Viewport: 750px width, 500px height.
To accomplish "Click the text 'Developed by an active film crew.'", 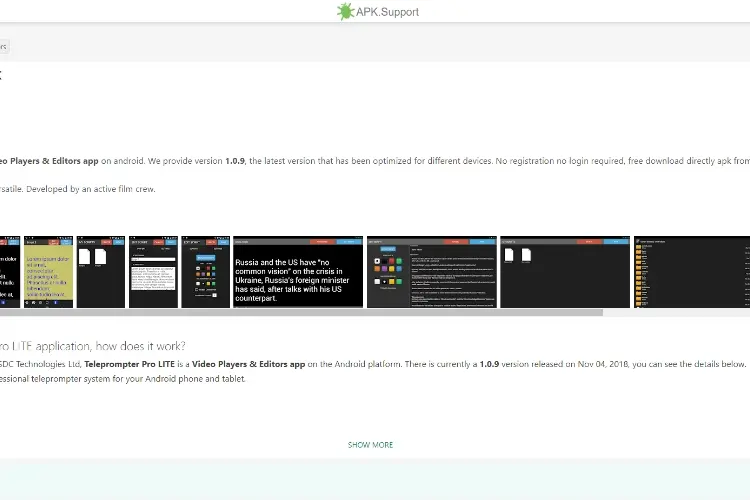I will tap(91, 189).
